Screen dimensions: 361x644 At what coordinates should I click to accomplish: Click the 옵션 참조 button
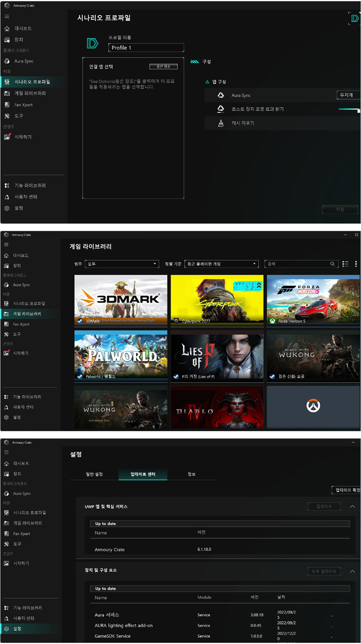(x=163, y=67)
